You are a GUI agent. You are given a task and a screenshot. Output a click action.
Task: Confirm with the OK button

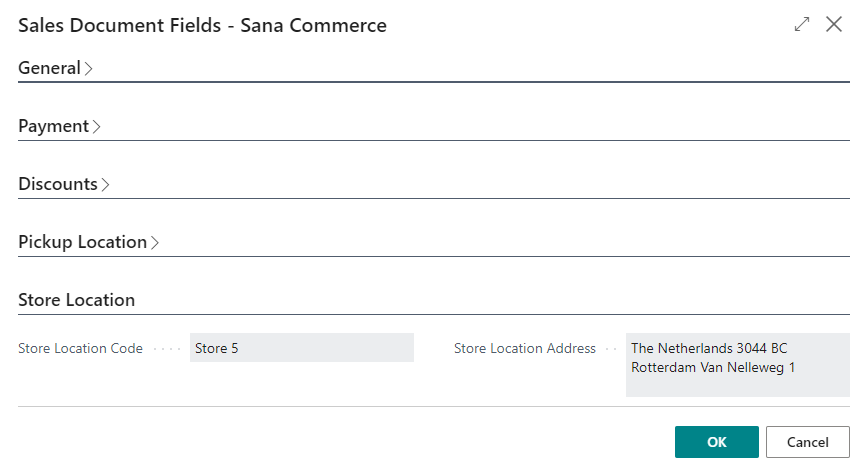[717, 442]
